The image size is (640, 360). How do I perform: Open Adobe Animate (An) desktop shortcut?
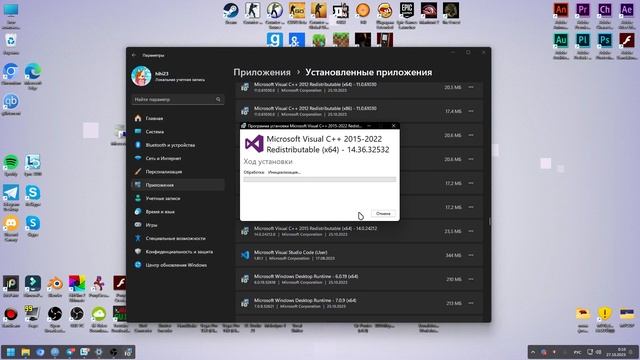pos(561,15)
